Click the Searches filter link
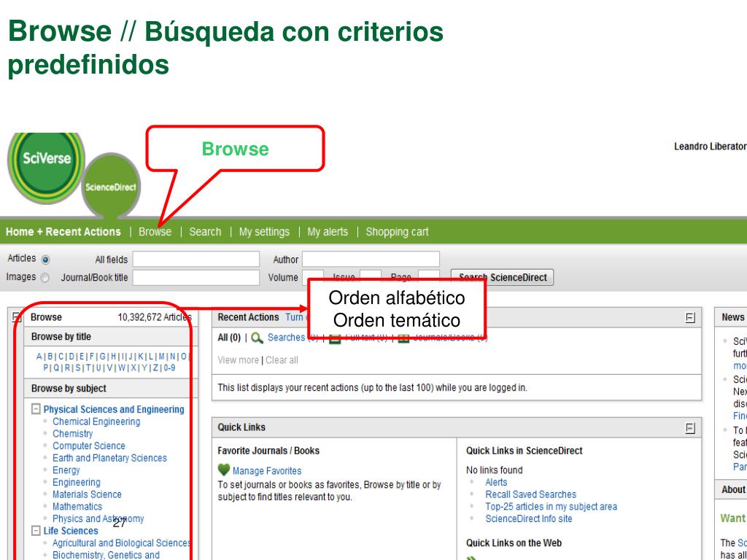This screenshot has height=560, width=747. point(287,338)
